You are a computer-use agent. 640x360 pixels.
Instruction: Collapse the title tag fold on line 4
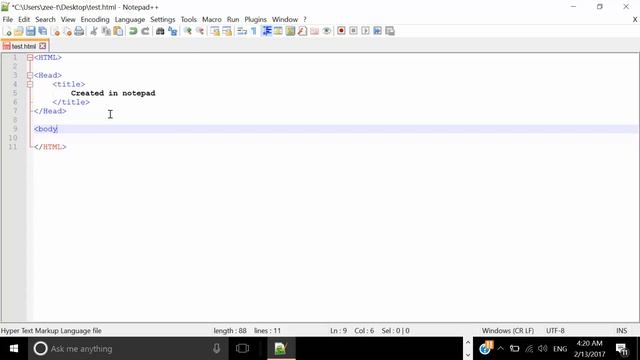30,84
